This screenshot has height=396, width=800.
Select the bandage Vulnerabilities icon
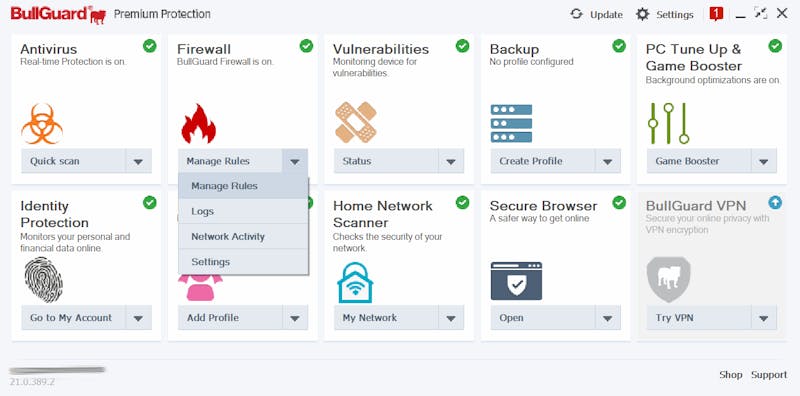[x=356, y=122]
